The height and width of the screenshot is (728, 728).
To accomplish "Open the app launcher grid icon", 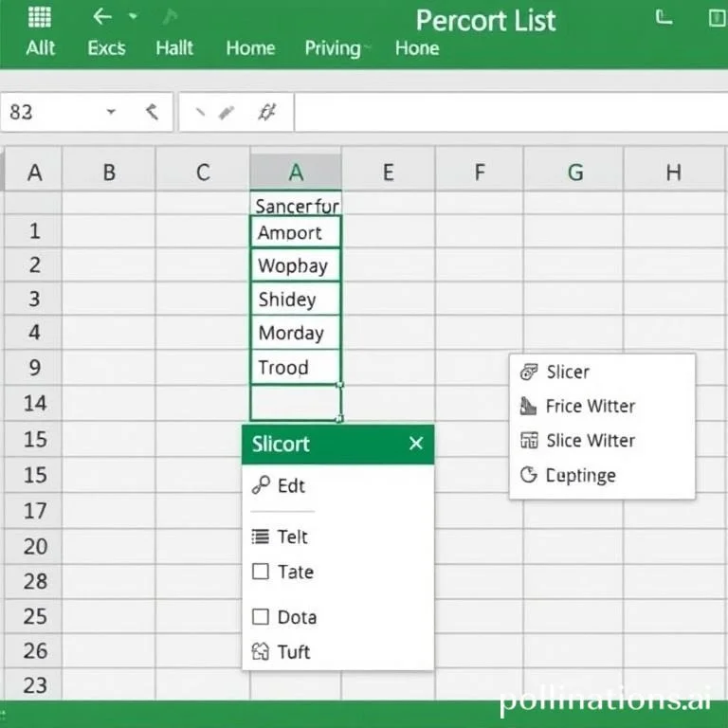I will click(x=40, y=17).
